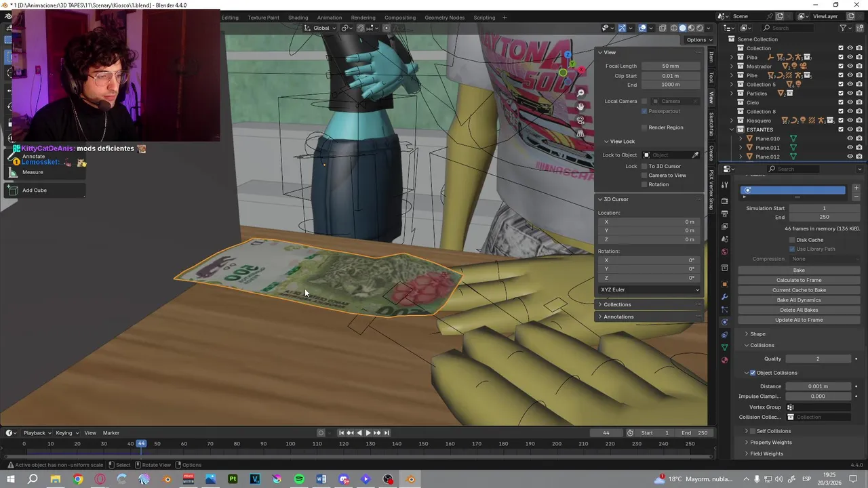Screen dimensions: 868x488
Task: Enable Lock Camera to View checkbox
Action: (x=644, y=176)
